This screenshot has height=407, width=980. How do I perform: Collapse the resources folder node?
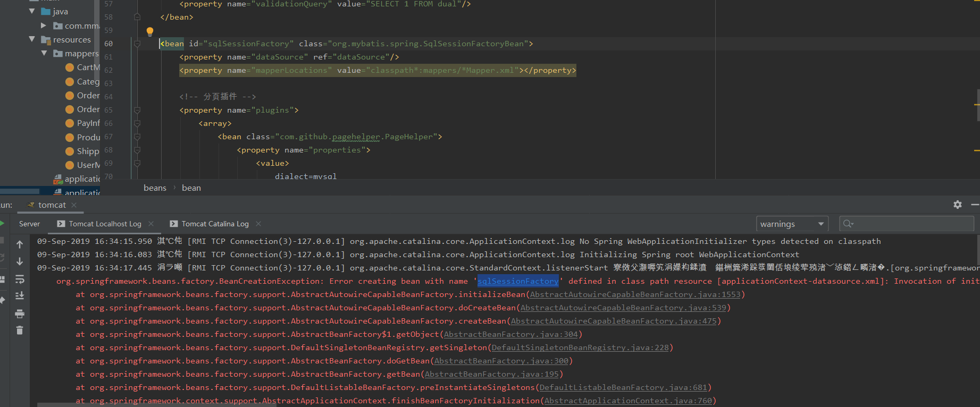pos(32,39)
